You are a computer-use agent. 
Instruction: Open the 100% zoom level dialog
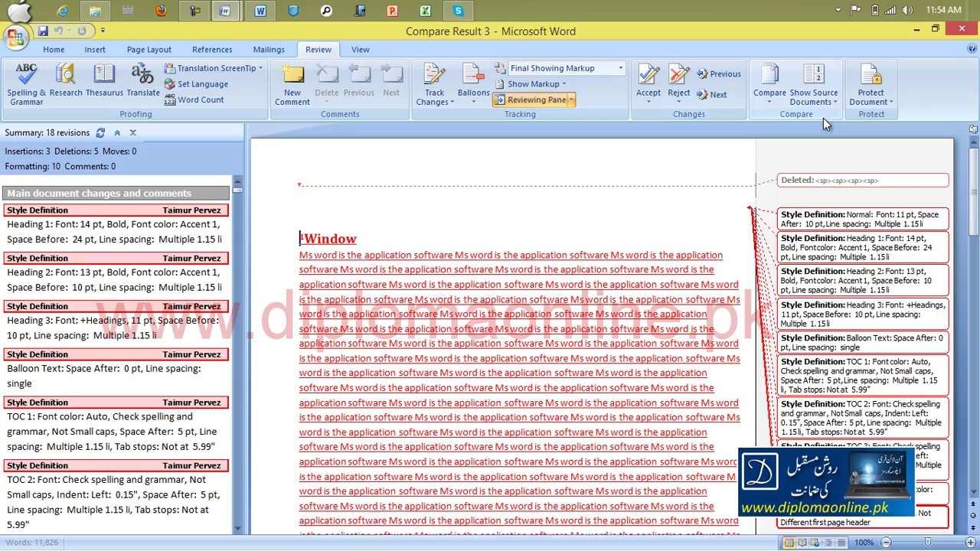click(x=864, y=543)
